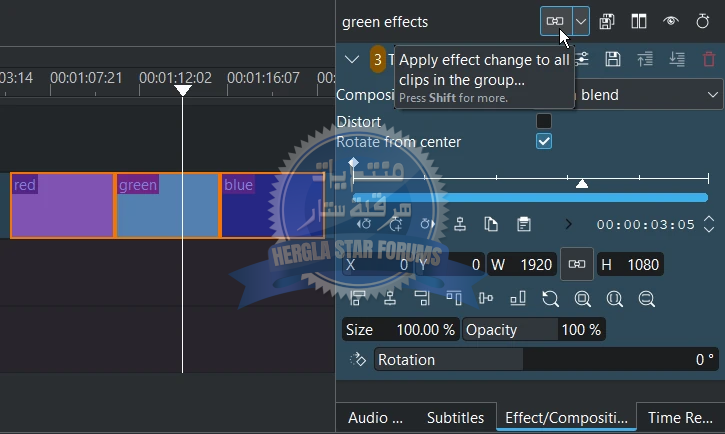Move the effect down in stack

(x=677, y=60)
